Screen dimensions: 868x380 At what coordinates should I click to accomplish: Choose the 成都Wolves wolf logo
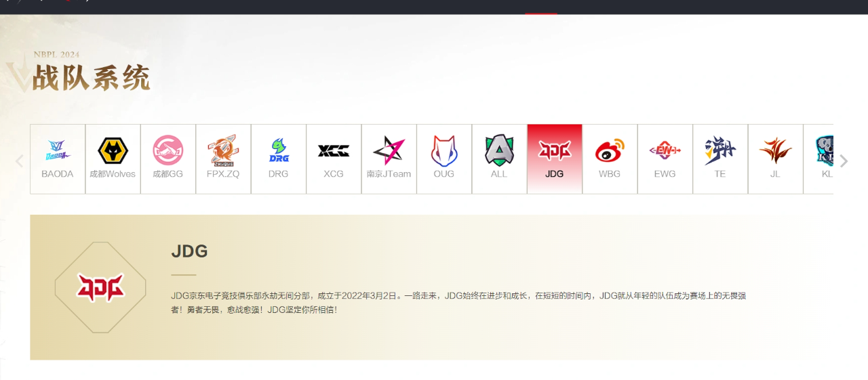[x=113, y=150]
